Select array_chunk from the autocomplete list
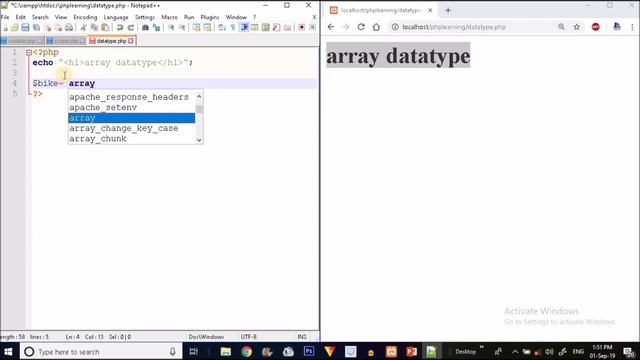The height and width of the screenshot is (360, 640). 131,139
